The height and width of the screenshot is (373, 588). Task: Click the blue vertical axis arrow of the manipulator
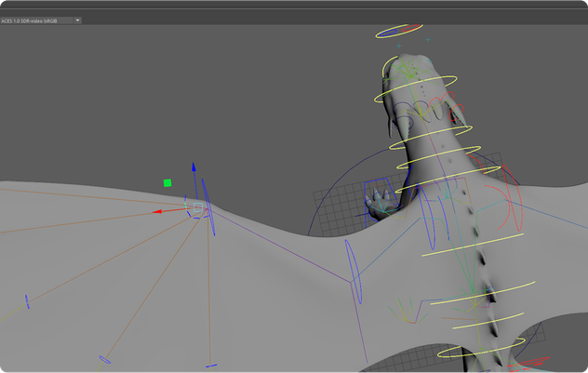(x=194, y=168)
